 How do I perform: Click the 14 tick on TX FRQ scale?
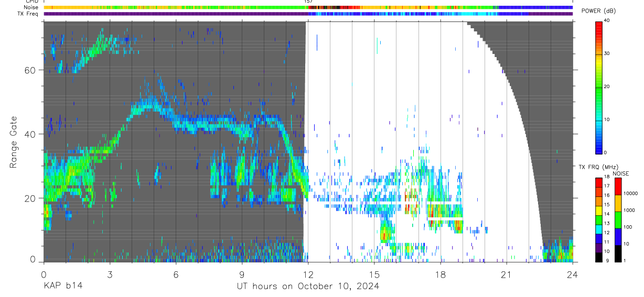click(607, 214)
